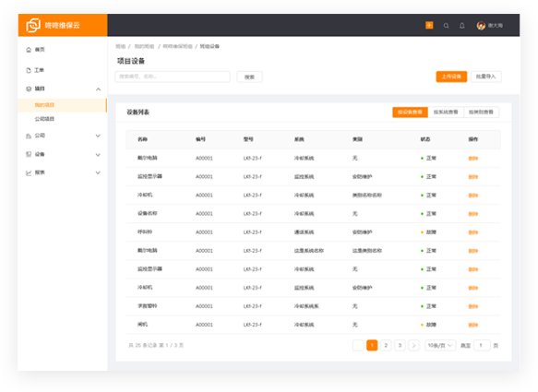Screen dimensions: 538x392
Task: Expand the company (公司) sidebar group
Action: coord(98,136)
